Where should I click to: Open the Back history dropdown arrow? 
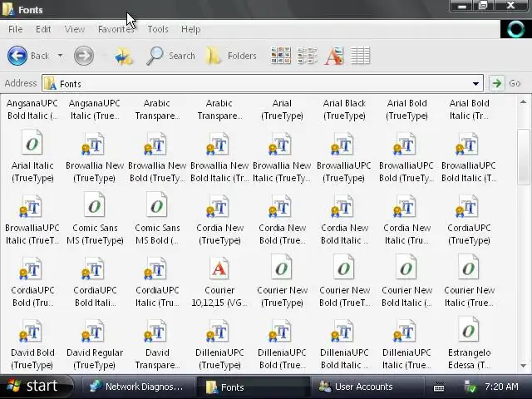pos(60,56)
